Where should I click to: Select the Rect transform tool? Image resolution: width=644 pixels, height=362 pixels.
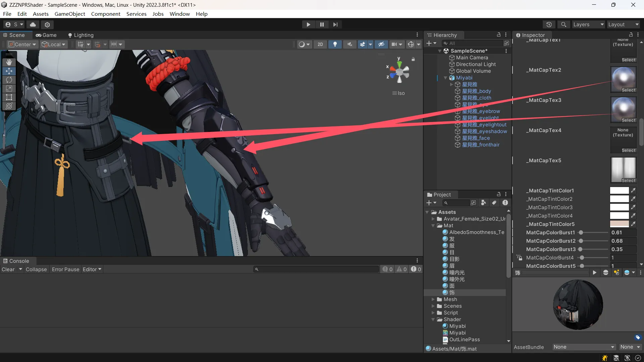click(9, 97)
